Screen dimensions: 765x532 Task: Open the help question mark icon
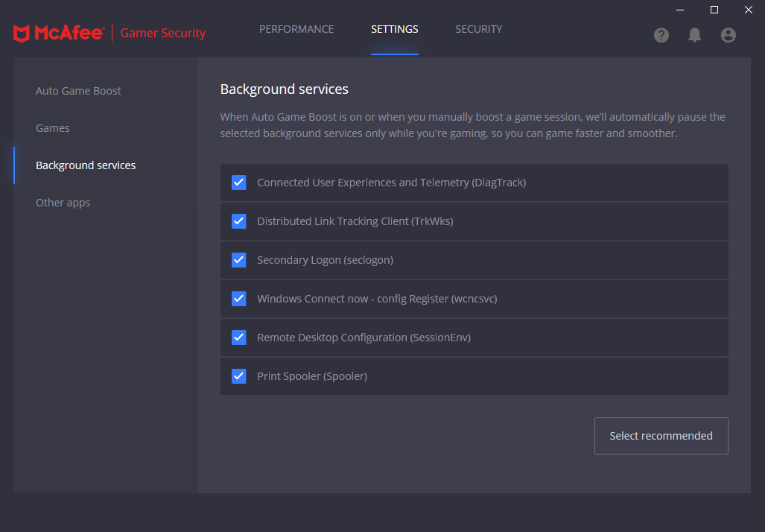click(661, 35)
